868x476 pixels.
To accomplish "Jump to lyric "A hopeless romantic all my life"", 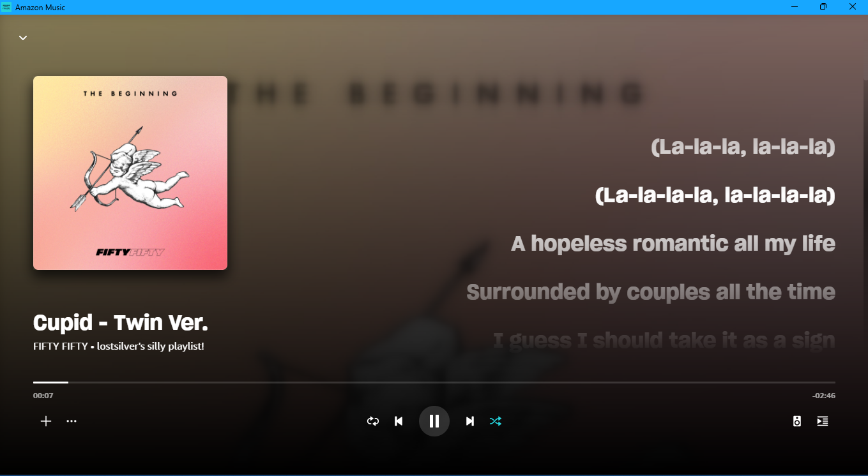I will (x=673, y=244).
